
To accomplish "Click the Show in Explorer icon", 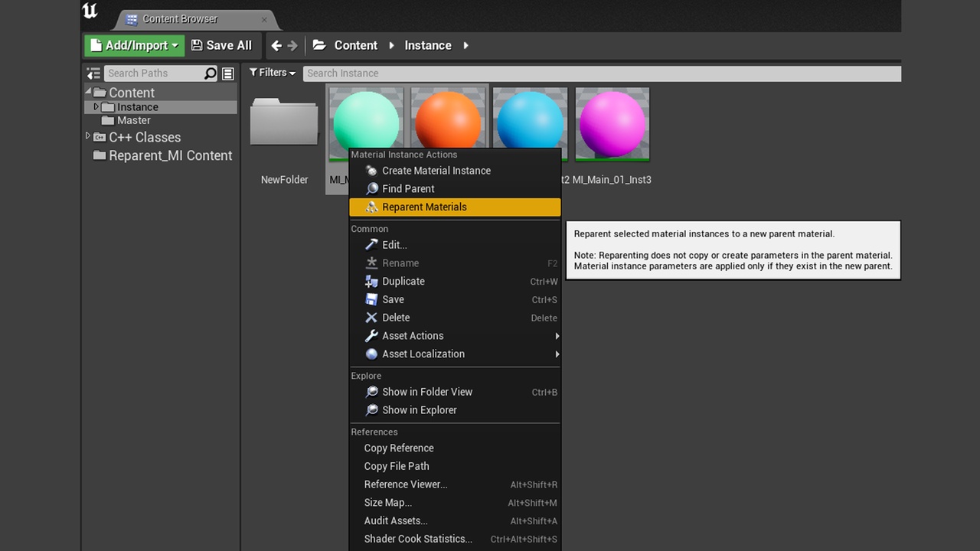I will tap(371, 410).
